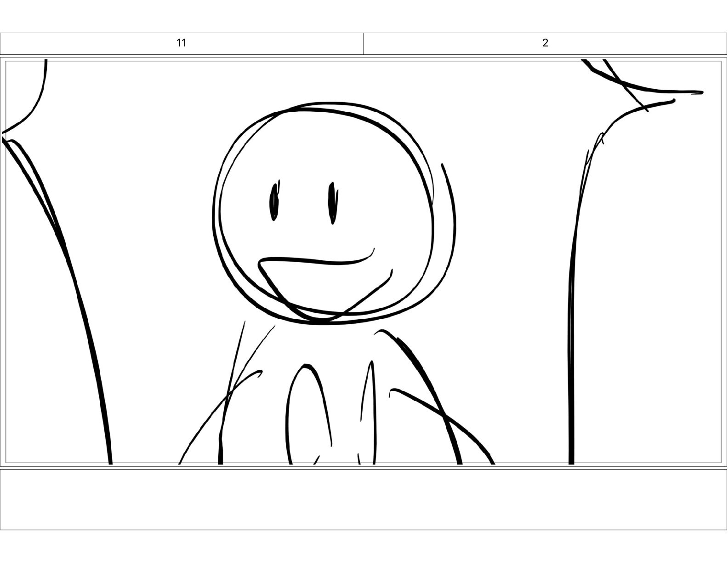This screenshot has height=563, width=728.
Task: Select the storyboard drawing panel thumbnail
Action: (364, 262)
